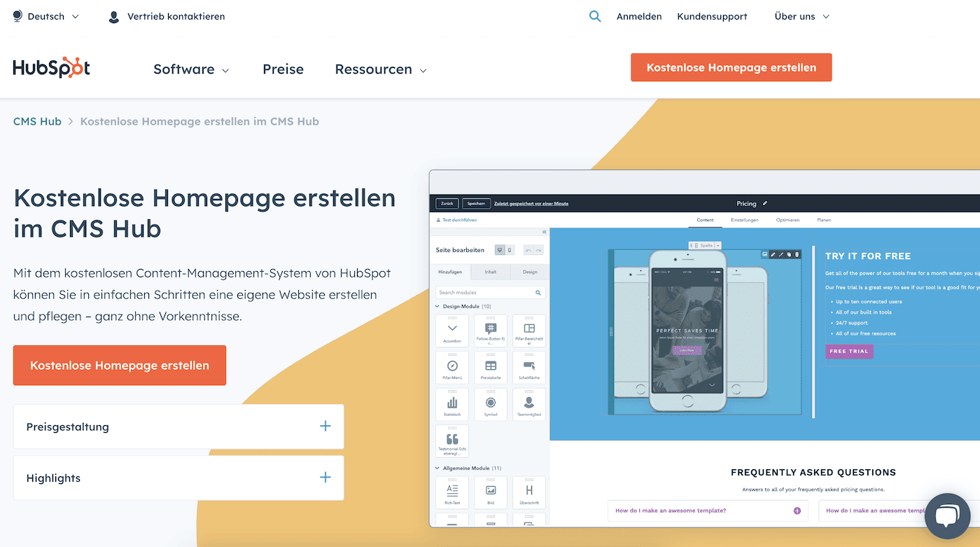Viewport: 980px width, 547px height.
Task: Switch to the Einstellungen tab
Action: 745,220
